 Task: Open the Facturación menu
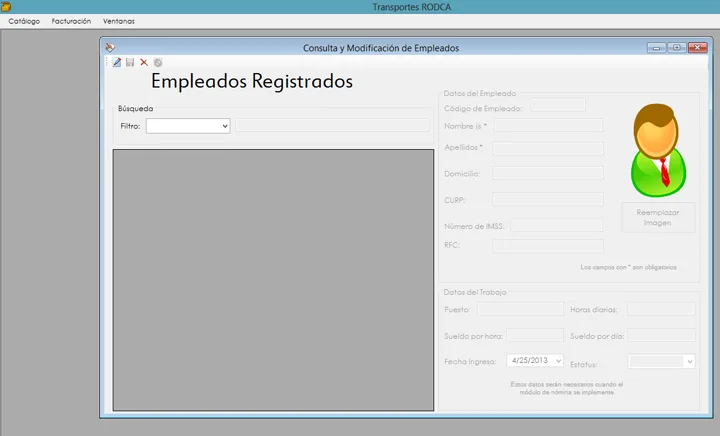coord(71,21)
